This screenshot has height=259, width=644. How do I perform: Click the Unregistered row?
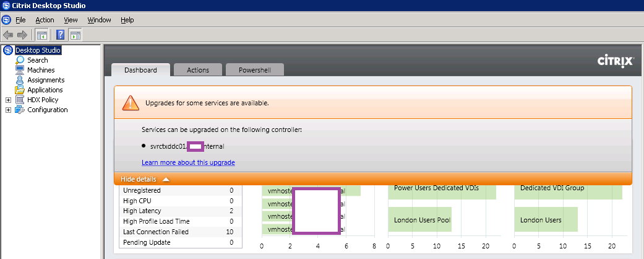pos(180,190)
